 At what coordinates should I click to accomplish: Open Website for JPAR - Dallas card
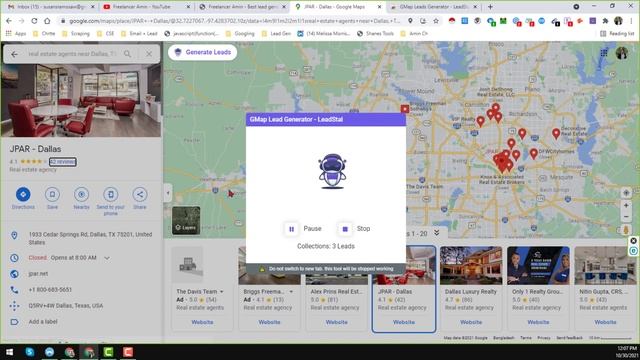[x=404, y=322]
